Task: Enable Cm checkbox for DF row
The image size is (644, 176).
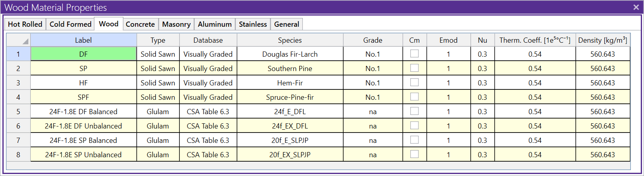Action: [x=414, y=53]
